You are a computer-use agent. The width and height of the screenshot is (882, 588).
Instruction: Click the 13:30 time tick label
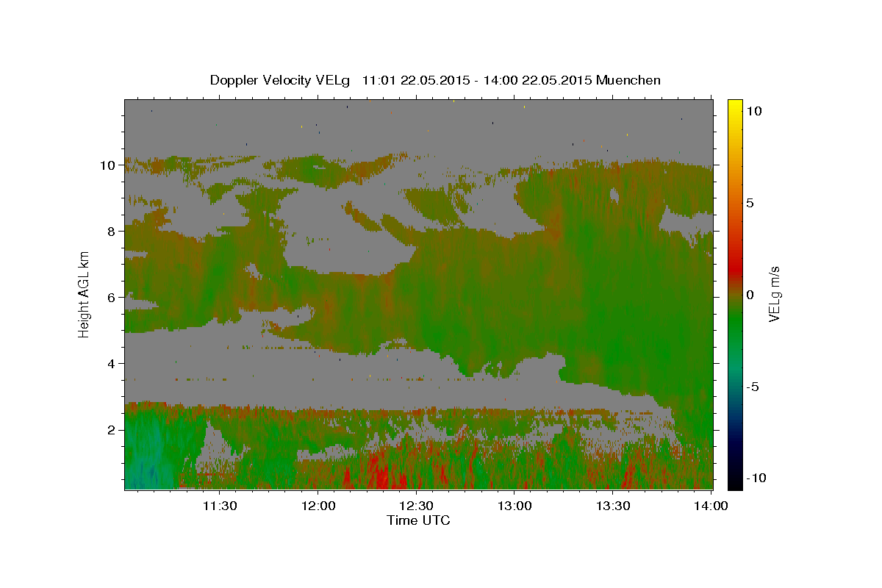613,506
